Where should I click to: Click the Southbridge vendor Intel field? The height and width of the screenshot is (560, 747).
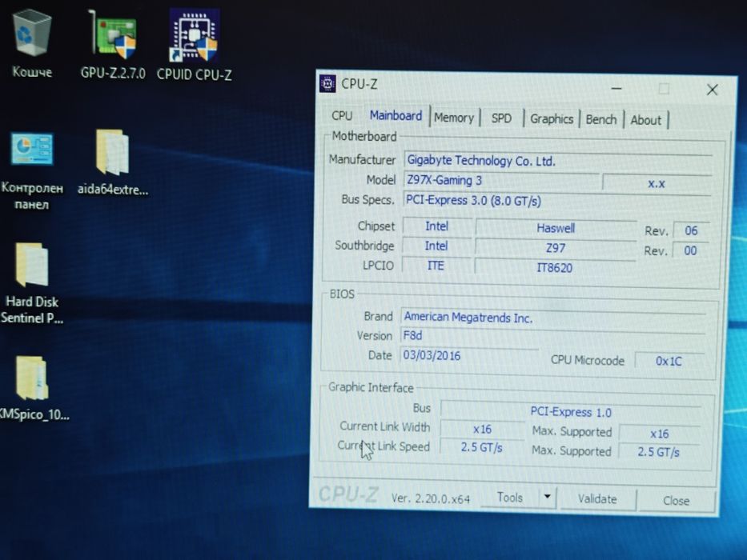[436, 246]
